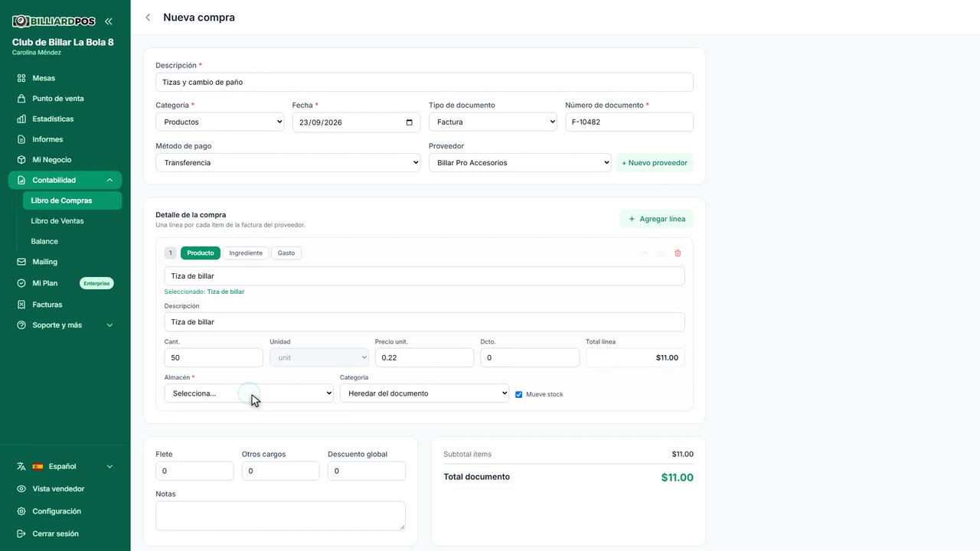Select the Producto line type

click(x=201, y=253)
